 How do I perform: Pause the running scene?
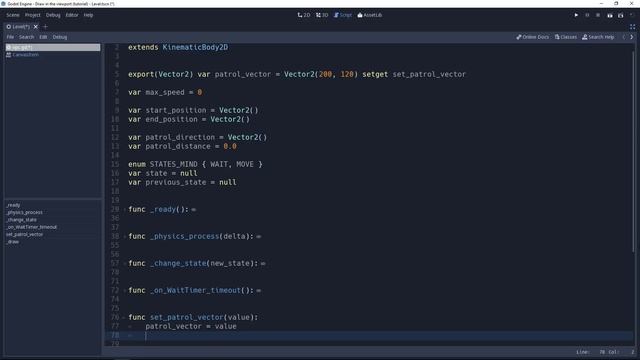(587, 15)
